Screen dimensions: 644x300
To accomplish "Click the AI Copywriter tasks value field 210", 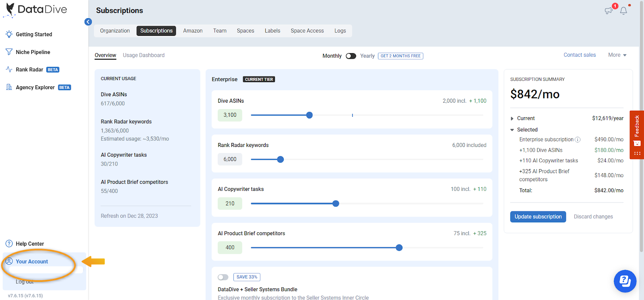I will [x=230, y=204].
